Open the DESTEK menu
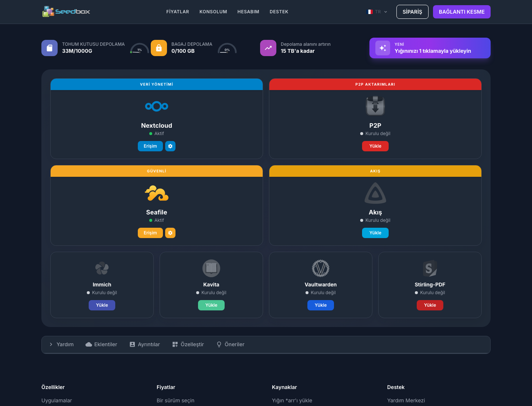 (x=279, y=12)
